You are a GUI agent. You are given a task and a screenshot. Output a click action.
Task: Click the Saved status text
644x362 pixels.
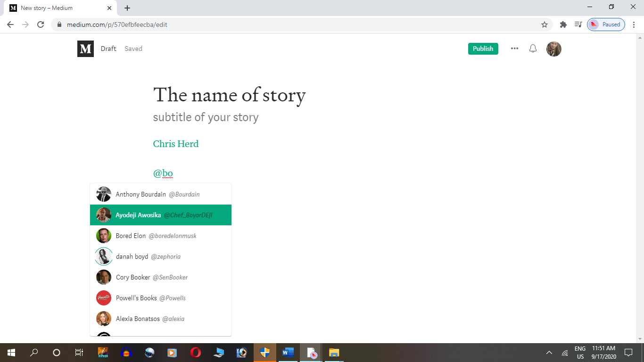pos(133,49)
